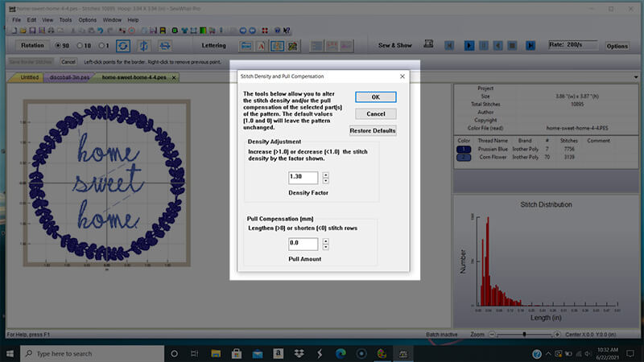Decrease Pull Amount with down arrow
Image resolution: width=644 pixels, height=362 pixels.
[324, 247]
